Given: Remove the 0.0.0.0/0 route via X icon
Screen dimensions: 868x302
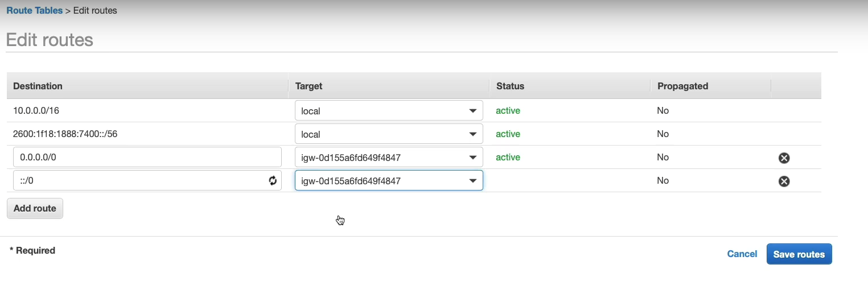Looking at the screenshot, I should 784,158.
